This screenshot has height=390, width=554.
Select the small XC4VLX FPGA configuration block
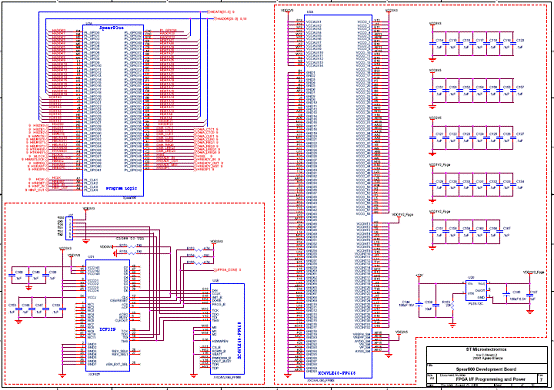tap(228, 329)
